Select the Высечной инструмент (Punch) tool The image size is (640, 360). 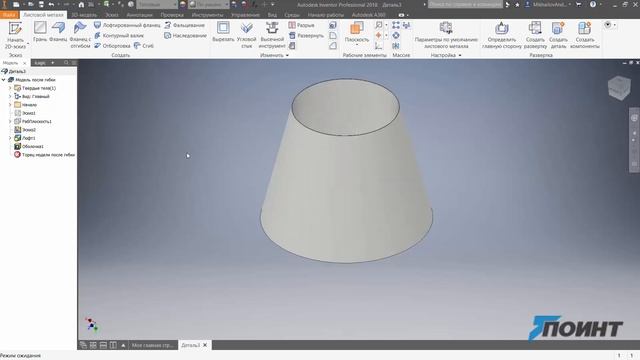coord(272,35)
